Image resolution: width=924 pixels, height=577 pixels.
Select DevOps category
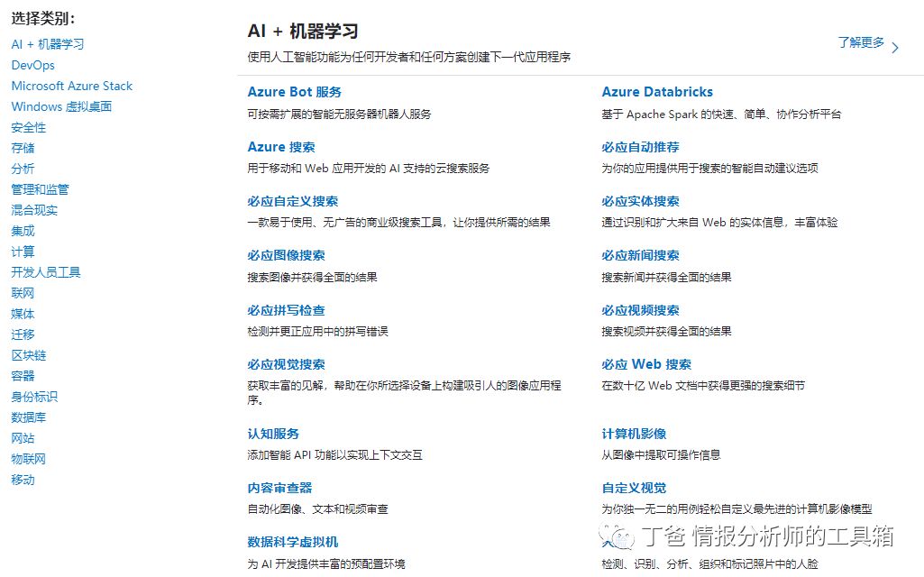33,66
